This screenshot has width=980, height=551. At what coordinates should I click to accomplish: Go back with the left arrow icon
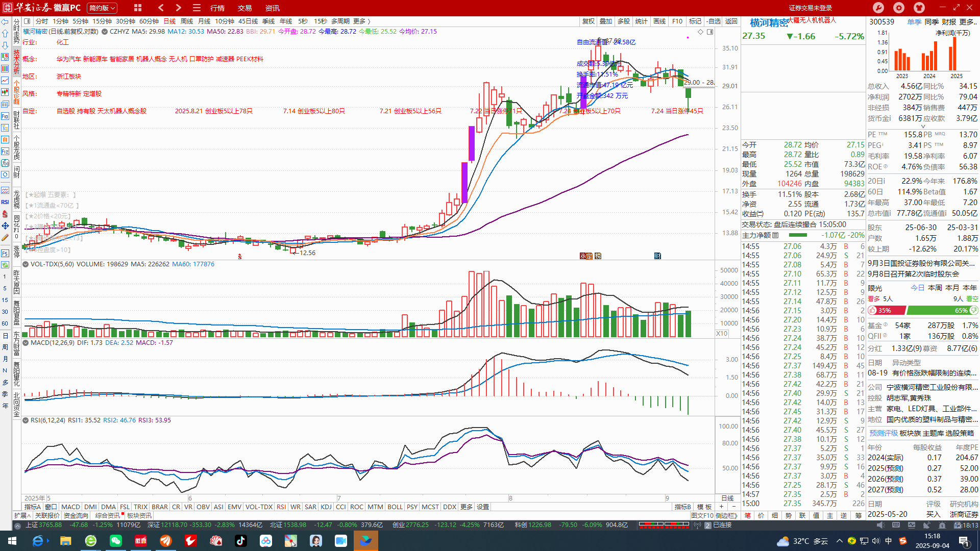[161, 8]
